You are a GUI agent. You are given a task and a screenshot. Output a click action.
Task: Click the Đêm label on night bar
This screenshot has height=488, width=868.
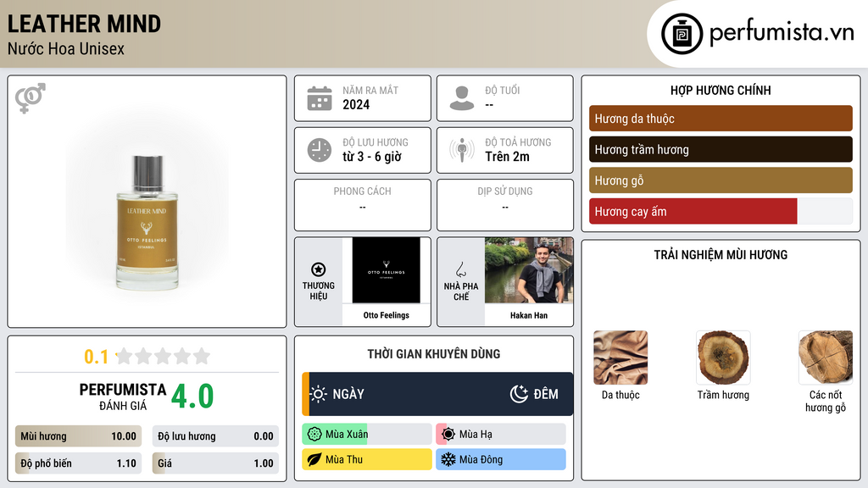click(x=546, y=394)
